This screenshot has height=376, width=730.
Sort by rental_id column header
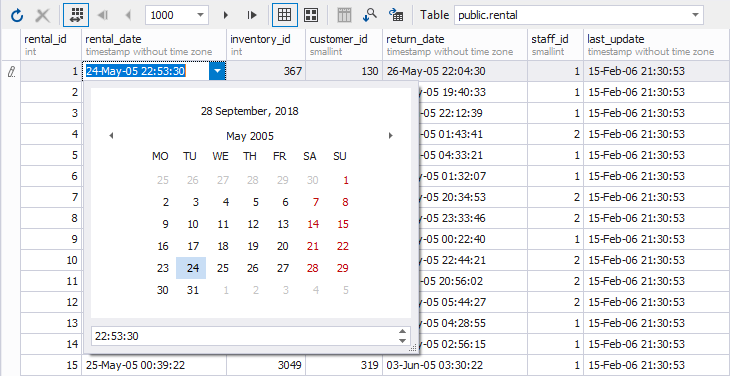click(51, 45)
